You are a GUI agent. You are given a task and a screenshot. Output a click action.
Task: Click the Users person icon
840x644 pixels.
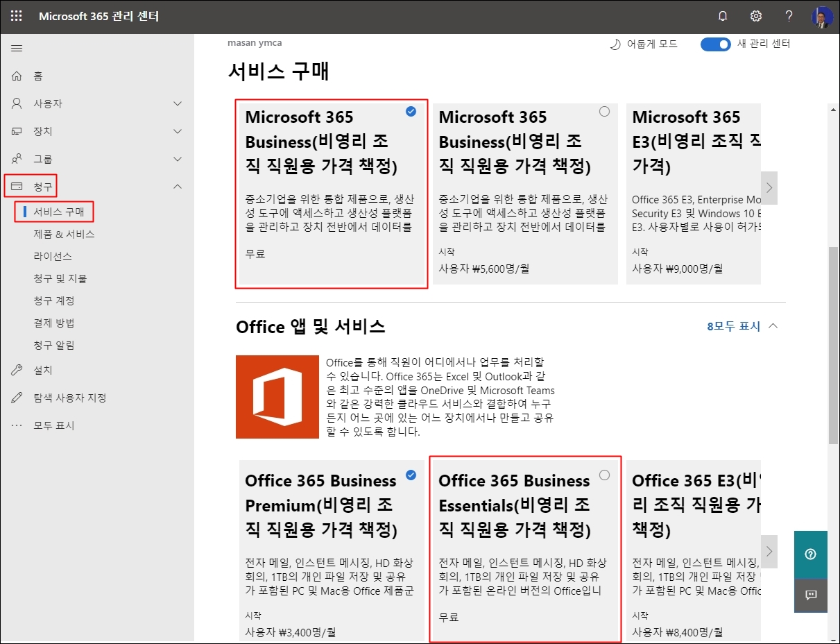(17, 103)
